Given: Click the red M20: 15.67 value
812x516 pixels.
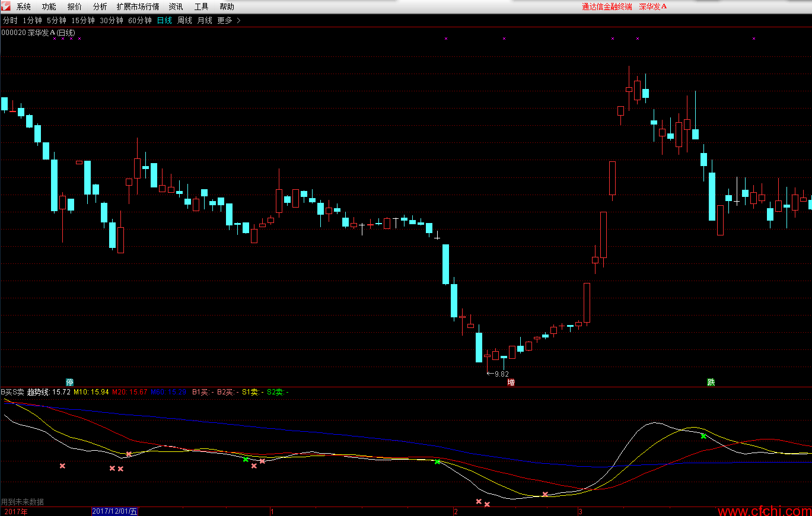Looking at the screenshot, I should pyautogui.click(x=130, y=392).
